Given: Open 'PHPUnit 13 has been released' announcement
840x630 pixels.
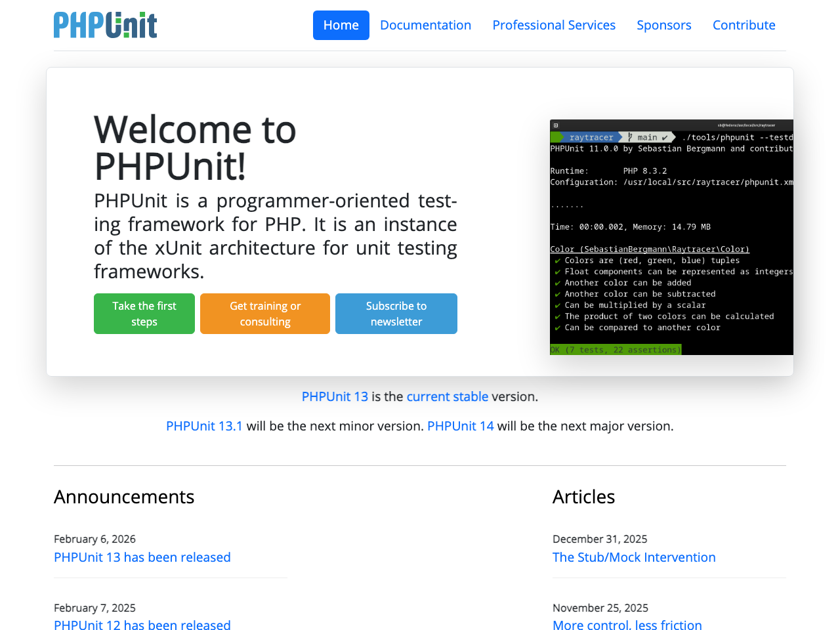Looking at the screenshot, I should [x=142, y=557].
